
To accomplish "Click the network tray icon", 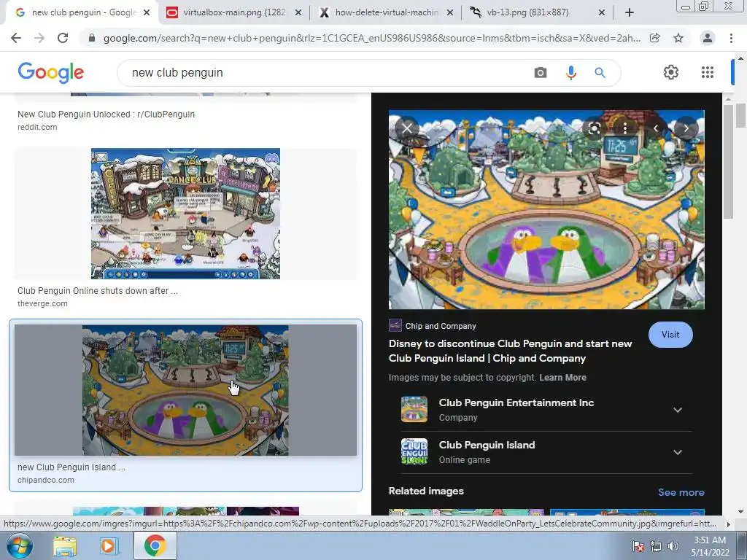I will click(656, 546).
